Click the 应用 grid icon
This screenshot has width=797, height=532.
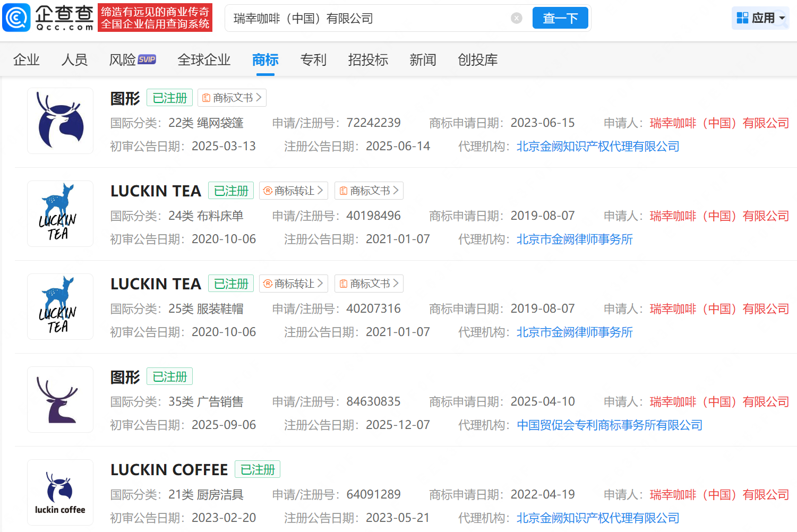click(742, 18)
